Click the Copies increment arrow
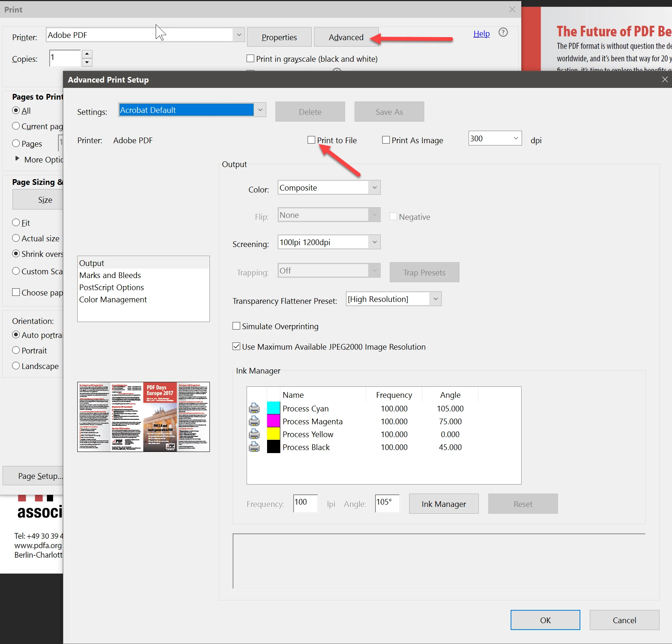This screenshot has width=672, height=644. [87, 54]
